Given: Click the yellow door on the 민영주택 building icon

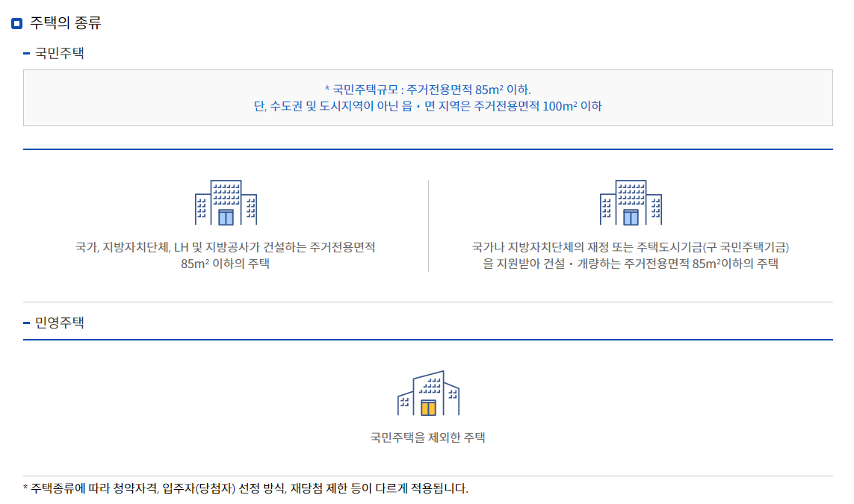Looking at the screenshot, I should (427, 407).
